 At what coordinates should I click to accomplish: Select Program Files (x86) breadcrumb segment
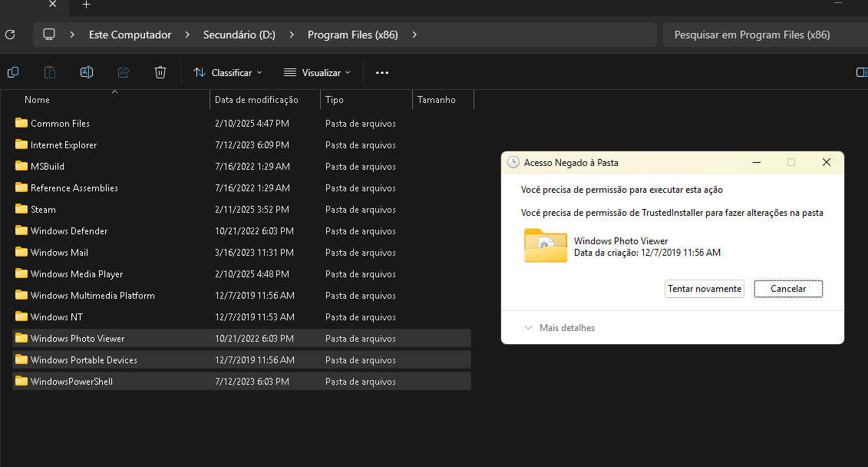[x=352, y=35]
